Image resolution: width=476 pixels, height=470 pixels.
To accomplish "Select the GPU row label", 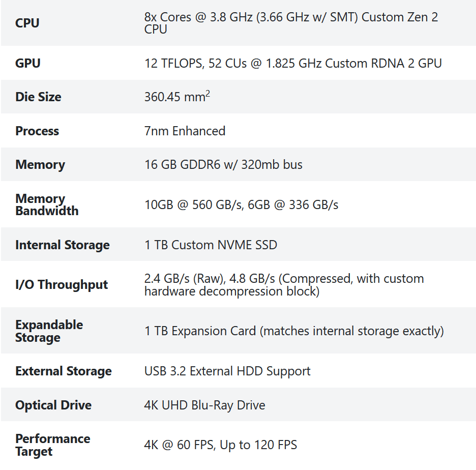I will 28,64.
